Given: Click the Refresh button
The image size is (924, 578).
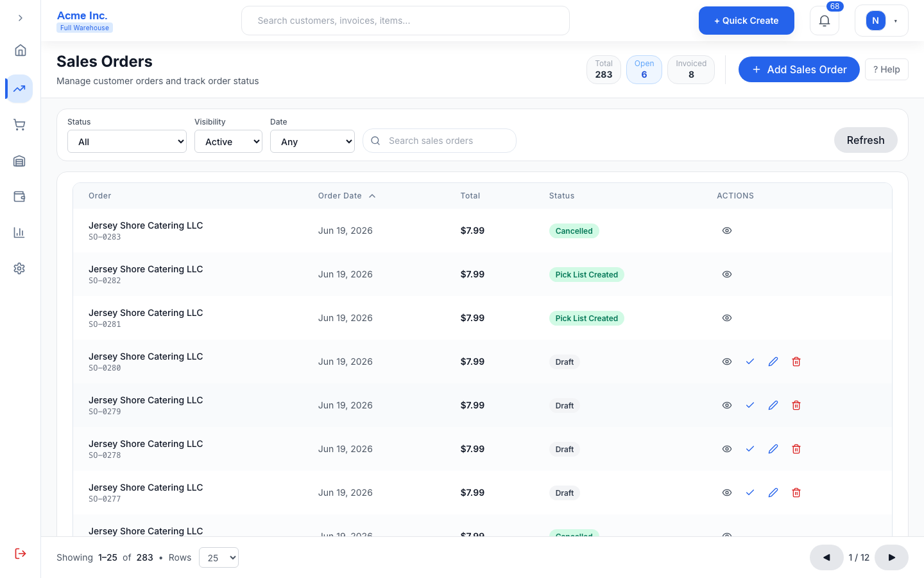Looking at the screenshot, I should tap(866, 140).
